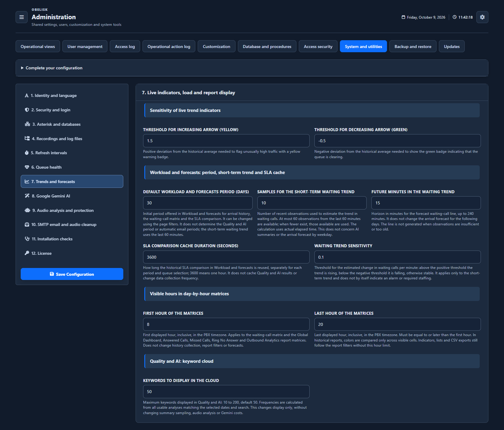Click the Installation checks stethoscope icon
Image resolution: width=504 pixels, height=430 pixels.
coord(27,239)
